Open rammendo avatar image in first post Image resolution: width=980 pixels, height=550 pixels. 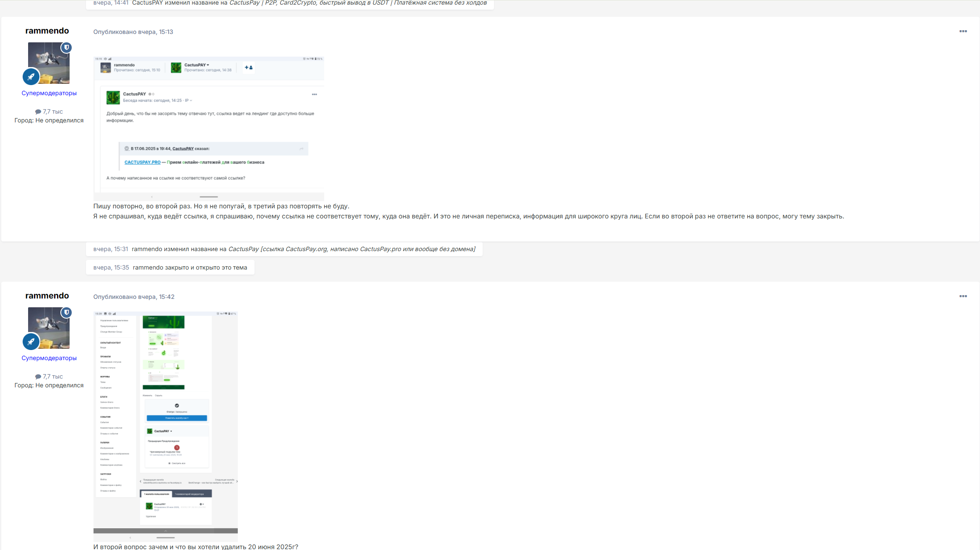click(49, 63)
